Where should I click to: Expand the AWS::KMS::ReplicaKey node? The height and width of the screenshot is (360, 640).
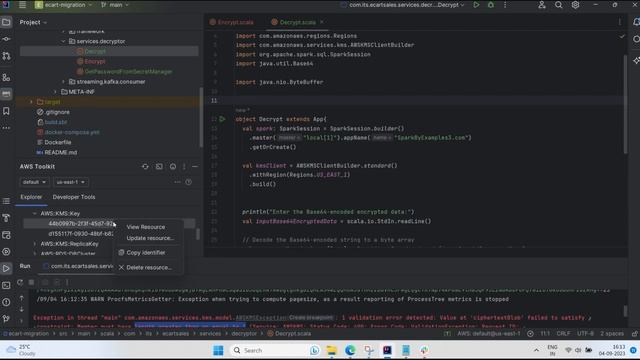tap(35, 244)
